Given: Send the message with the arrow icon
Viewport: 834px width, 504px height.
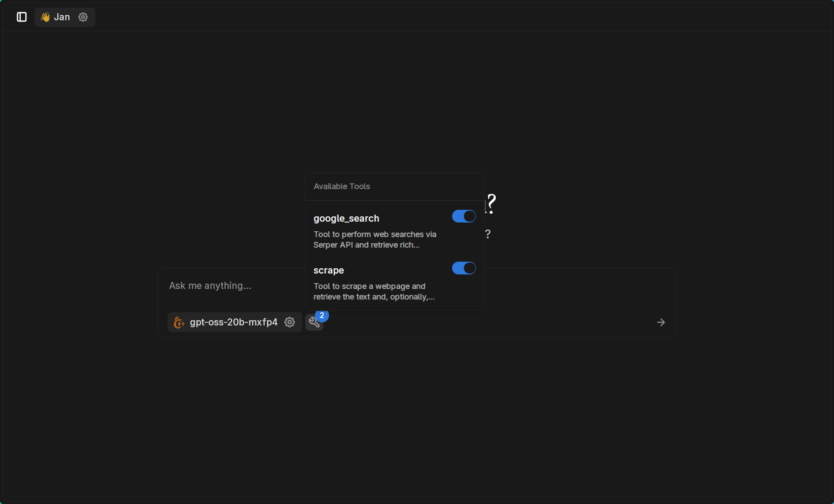Looking at the screenshot, I should coord(661,322).
